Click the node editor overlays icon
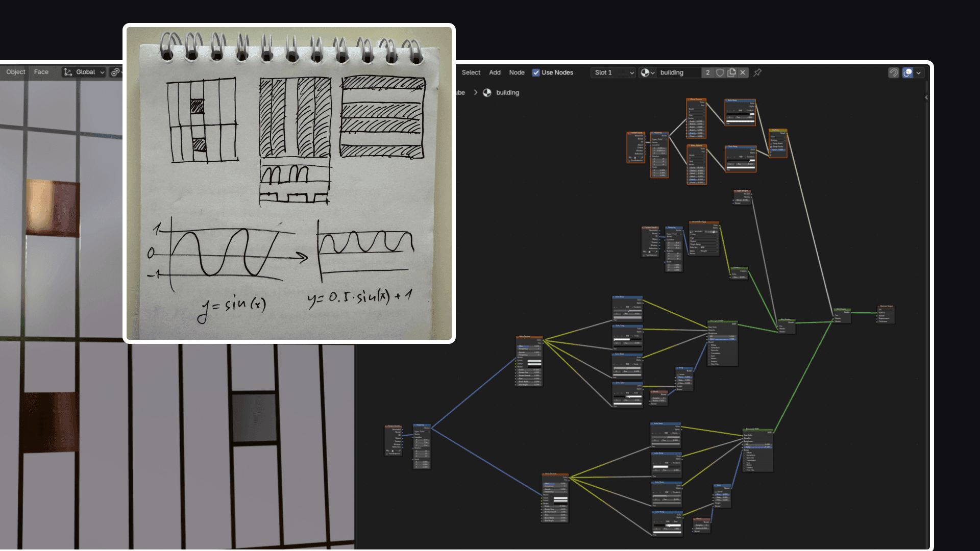Image resolution: width=980 pixels, height=551 pixels. click(x=908, y=72)
